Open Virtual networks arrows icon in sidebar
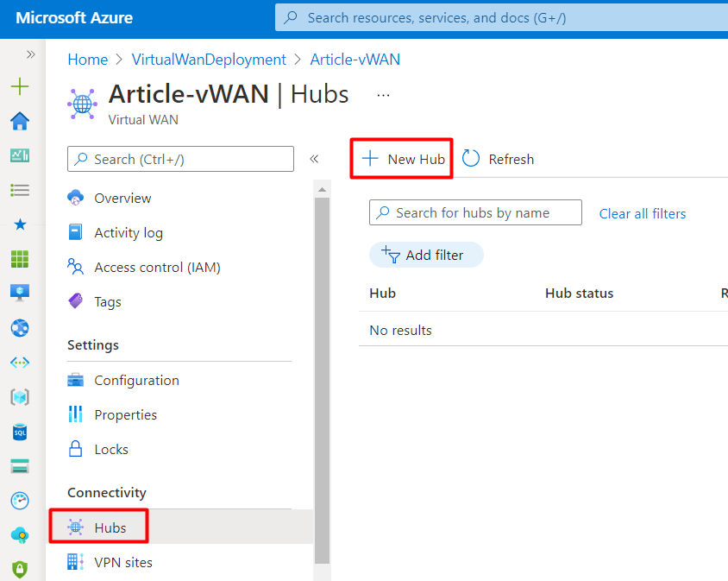The image size is (728, 581). pyautogui.click(x=20, y=363)
